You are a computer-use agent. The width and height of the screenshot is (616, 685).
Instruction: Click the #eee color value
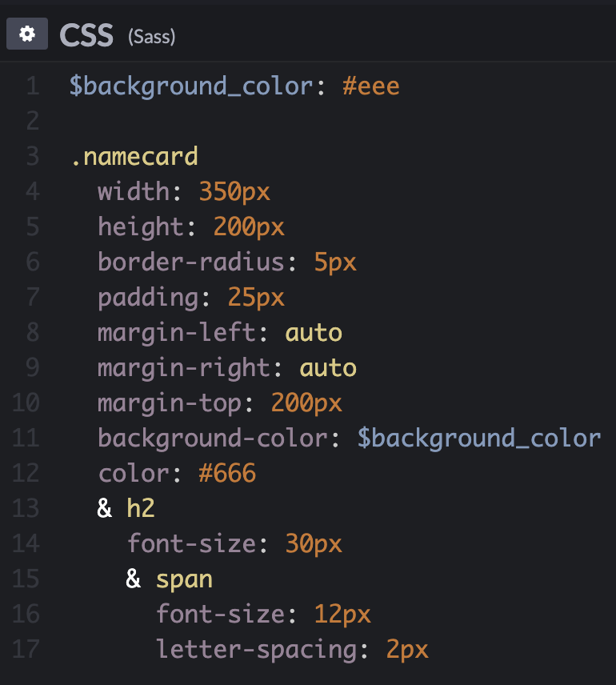370,86
